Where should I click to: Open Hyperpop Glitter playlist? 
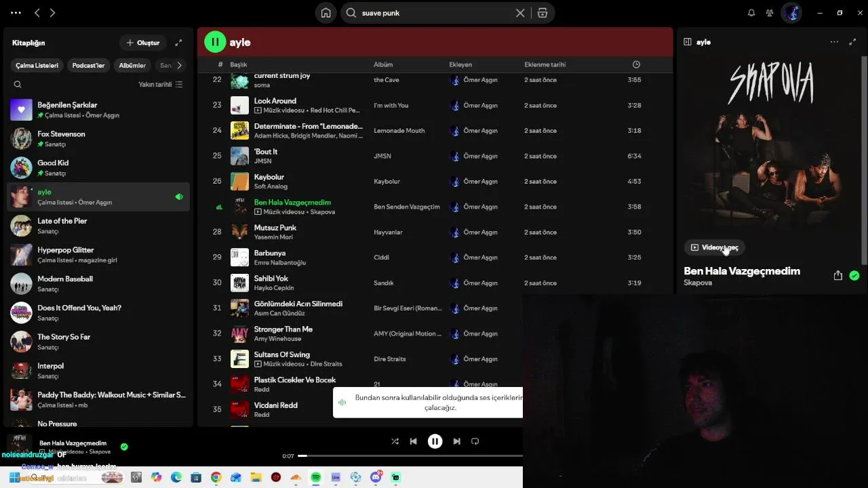98,255
